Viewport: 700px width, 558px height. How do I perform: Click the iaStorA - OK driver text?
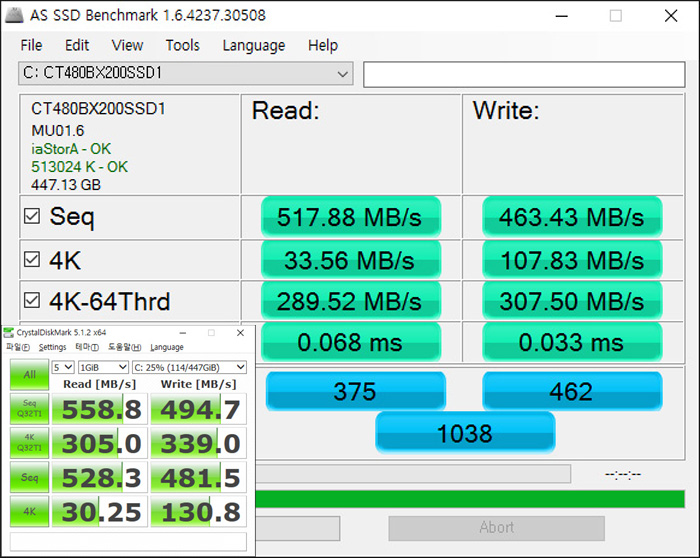pos(71,149)
